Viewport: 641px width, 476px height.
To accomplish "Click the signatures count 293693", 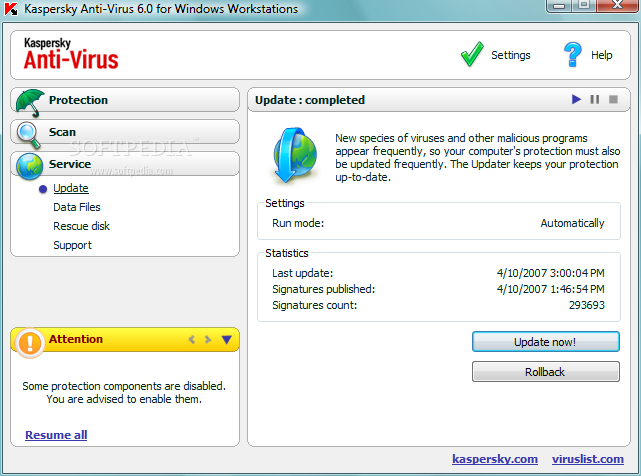I will 587,305.
